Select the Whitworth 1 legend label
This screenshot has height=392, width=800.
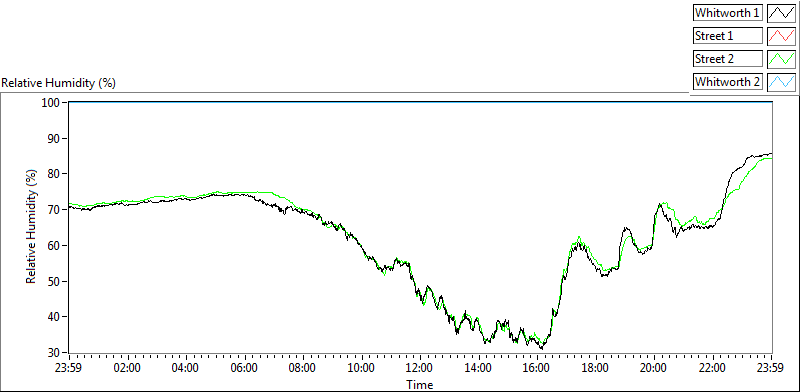pos(728,13)
